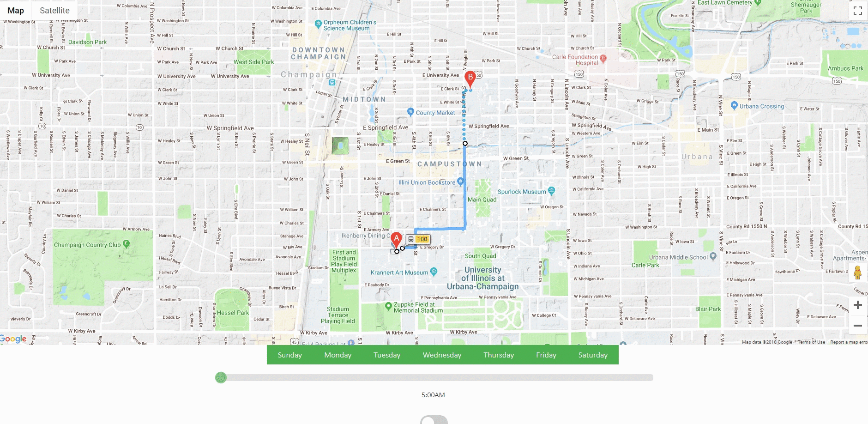The height and width of the screenshot is (424, 868).
Task: Click Ambucs Park label
Action: coord(845,68)
